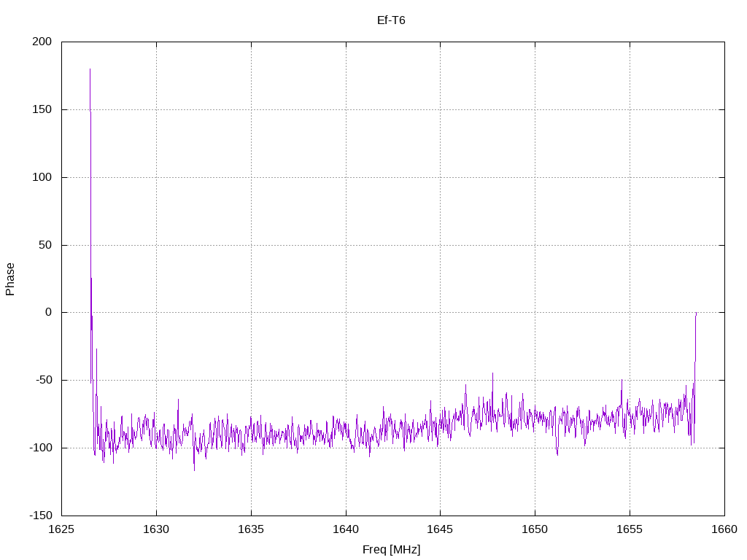Viewport: 747px width, 560px height.
Task: Click the x-axis tick label 1655
Action: click(x=630, y=529)
